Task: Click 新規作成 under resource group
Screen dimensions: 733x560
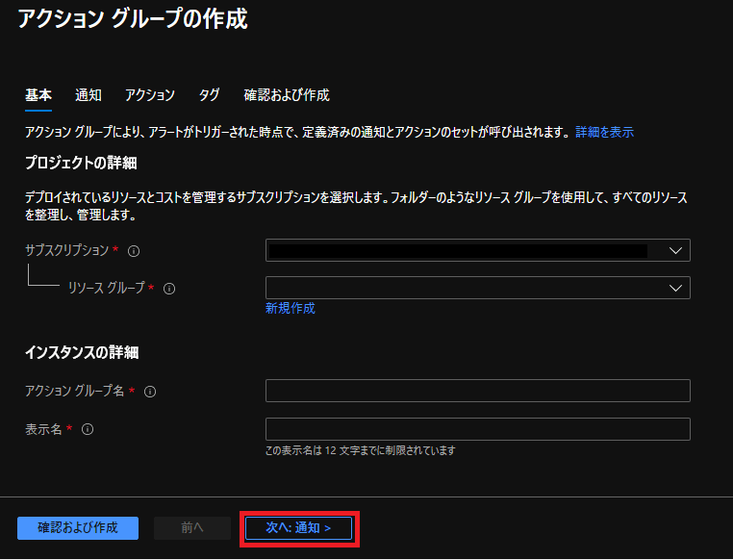Action: coord(291,308)
